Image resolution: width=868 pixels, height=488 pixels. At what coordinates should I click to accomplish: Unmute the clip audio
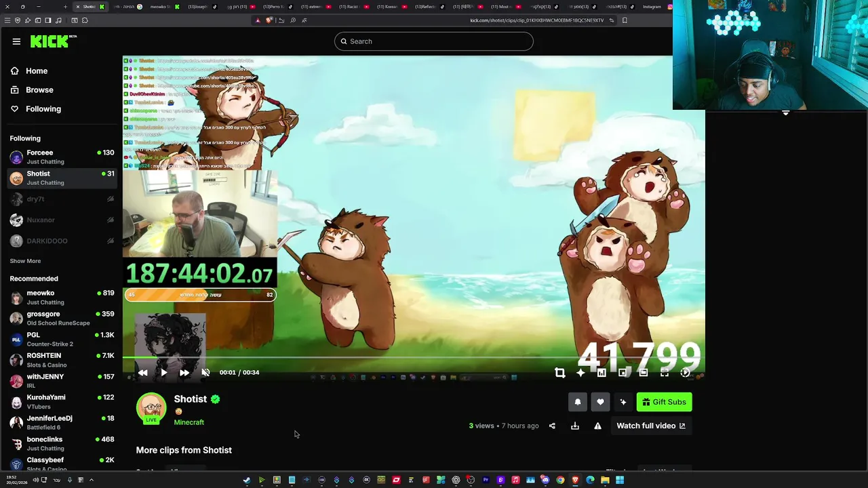coord(205,373)
